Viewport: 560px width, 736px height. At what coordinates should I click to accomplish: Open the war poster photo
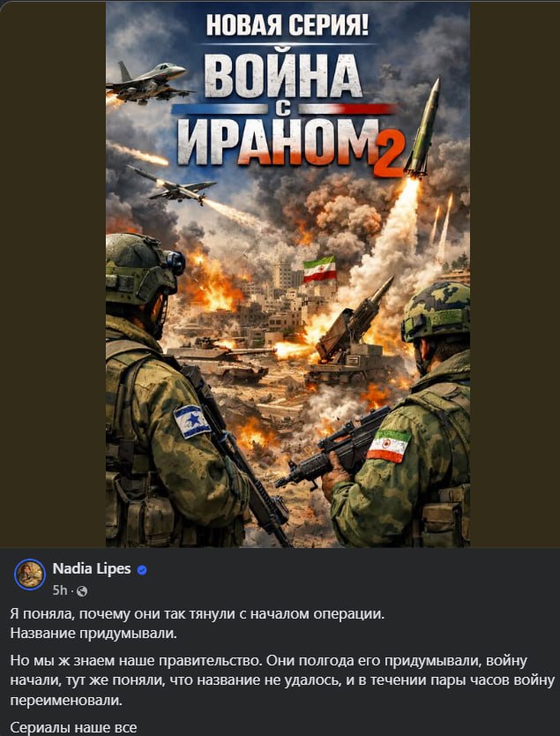click(288, 274)
